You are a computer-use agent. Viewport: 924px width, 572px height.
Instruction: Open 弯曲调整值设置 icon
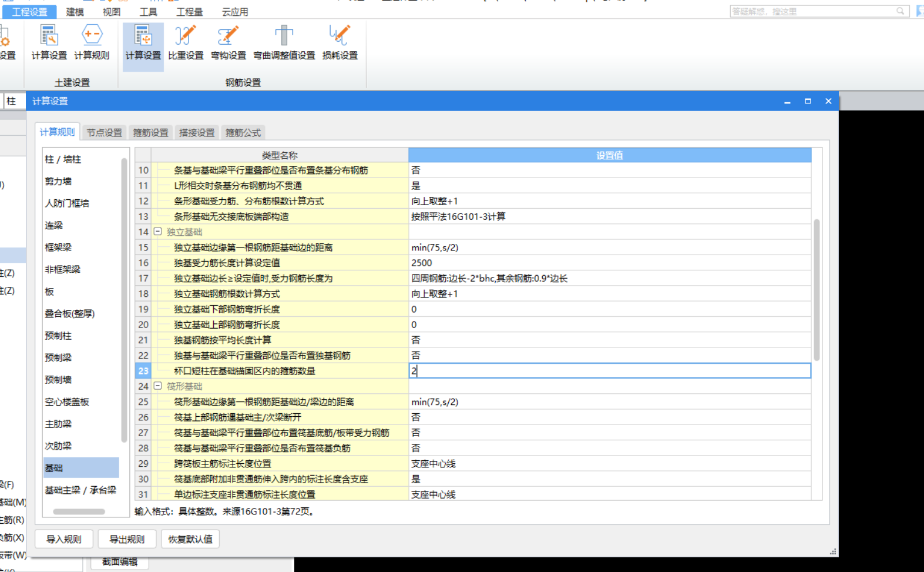284,43
